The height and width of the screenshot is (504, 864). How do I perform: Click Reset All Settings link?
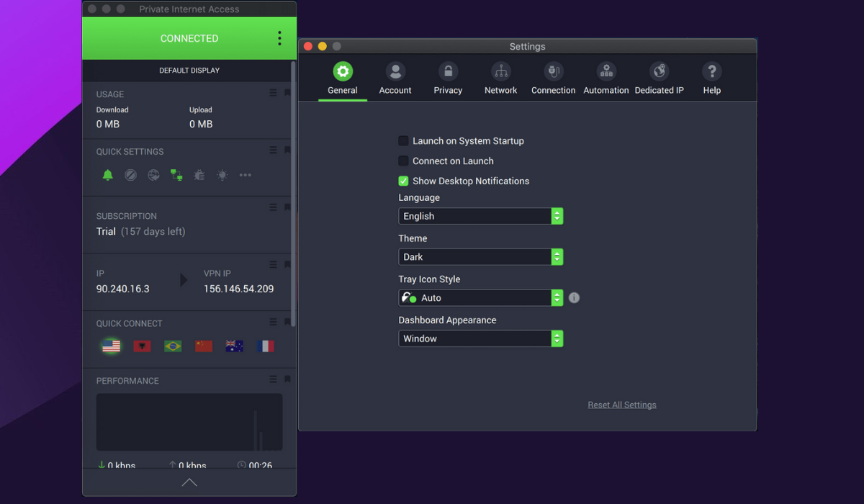pos(622,405)
